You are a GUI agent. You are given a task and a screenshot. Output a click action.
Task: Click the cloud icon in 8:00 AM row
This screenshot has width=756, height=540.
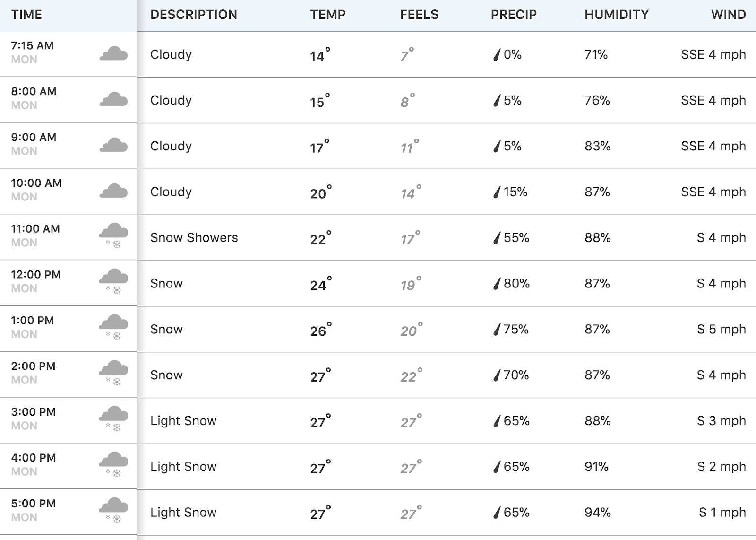(x=113, y=99)
